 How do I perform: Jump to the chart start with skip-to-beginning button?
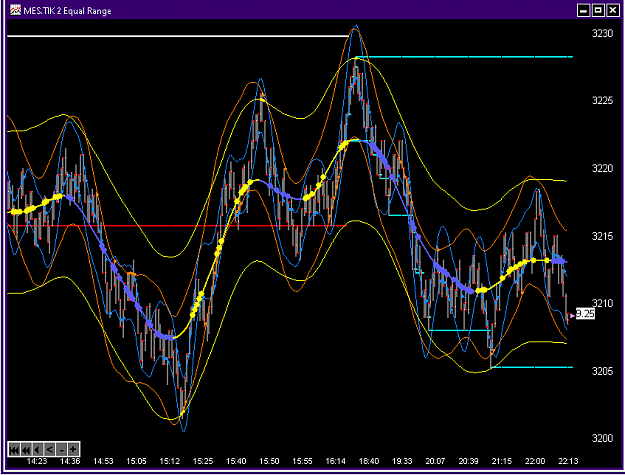pyautogui.click(x=14, y=450)
